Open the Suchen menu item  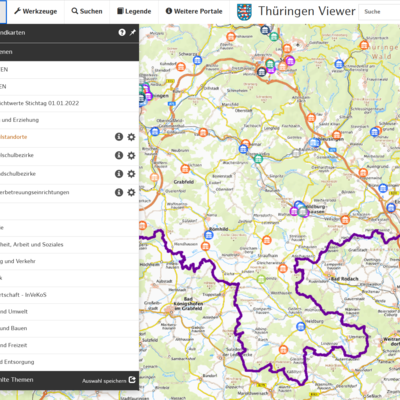pos(87,11)
